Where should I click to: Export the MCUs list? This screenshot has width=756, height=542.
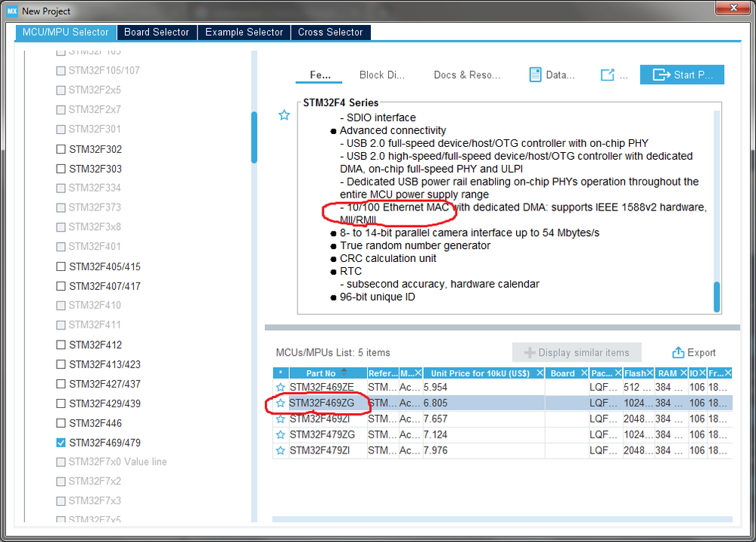(x=694, y=353)
